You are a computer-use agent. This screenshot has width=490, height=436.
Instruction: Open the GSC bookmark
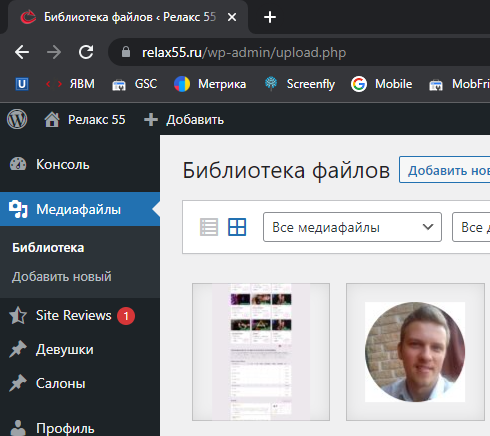click(x=135, y=84)
